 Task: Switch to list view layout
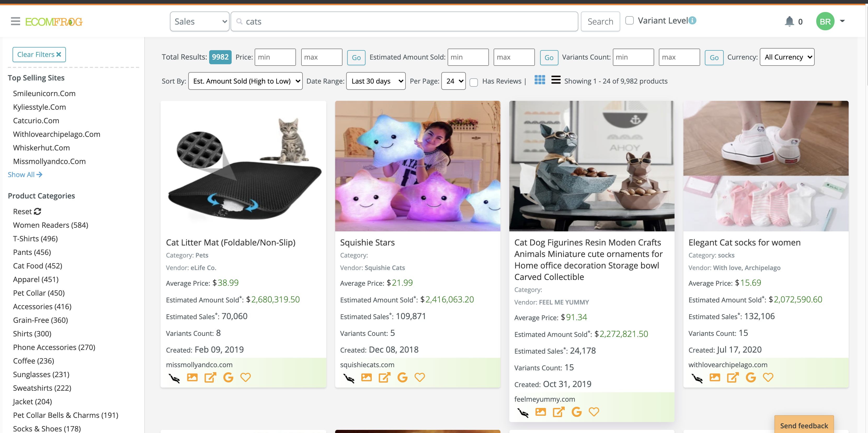556,80
